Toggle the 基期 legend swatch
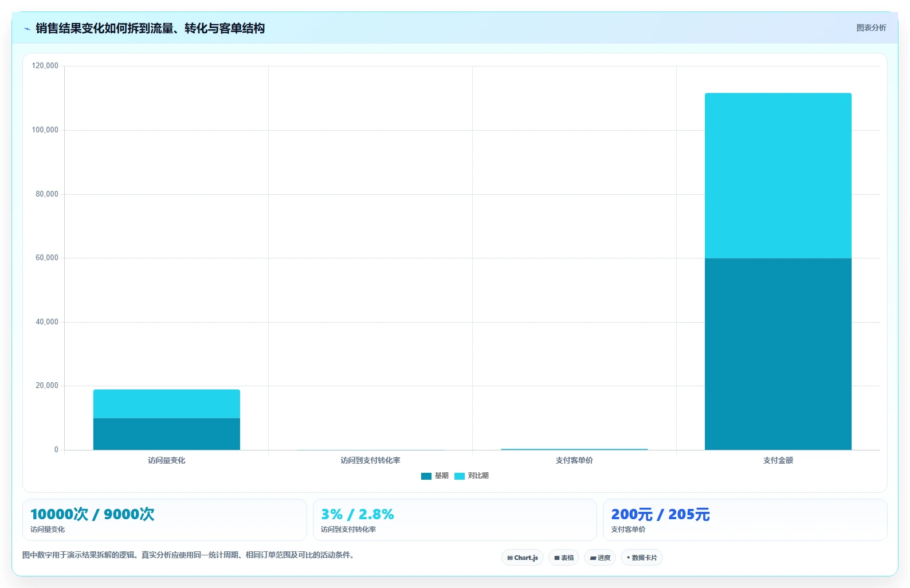 tap(426, 476)
